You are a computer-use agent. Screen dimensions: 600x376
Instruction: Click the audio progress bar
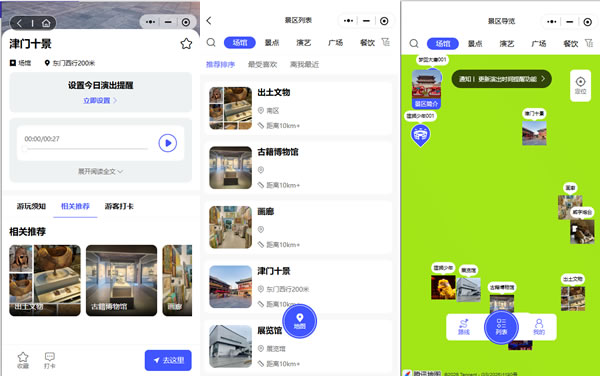pyautogui.click(x=86, y=149)
